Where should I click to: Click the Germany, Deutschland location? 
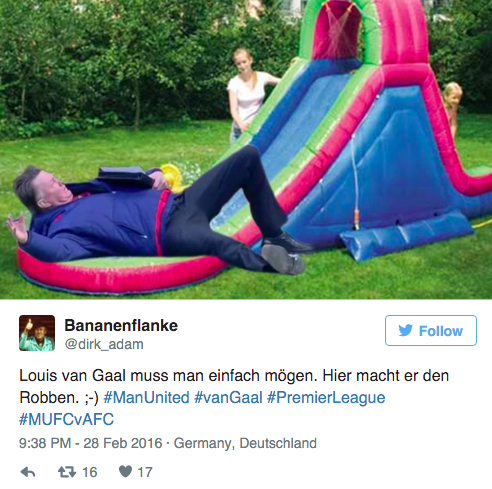[x=245, y=443]
